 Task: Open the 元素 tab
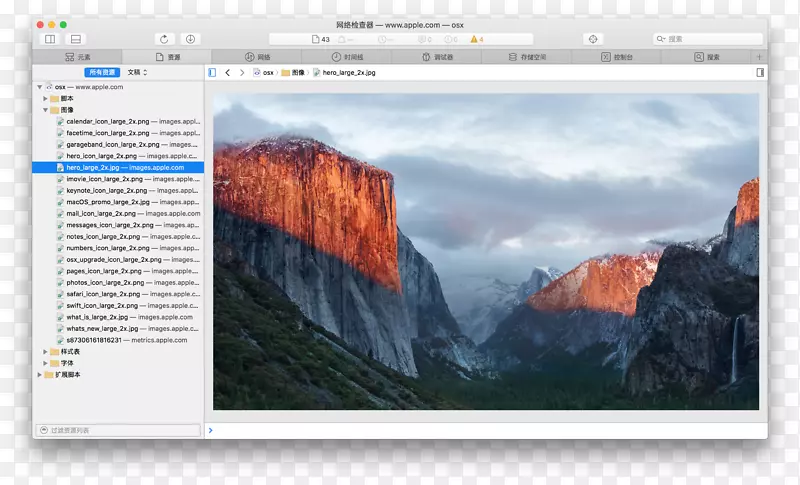point(77,57)
